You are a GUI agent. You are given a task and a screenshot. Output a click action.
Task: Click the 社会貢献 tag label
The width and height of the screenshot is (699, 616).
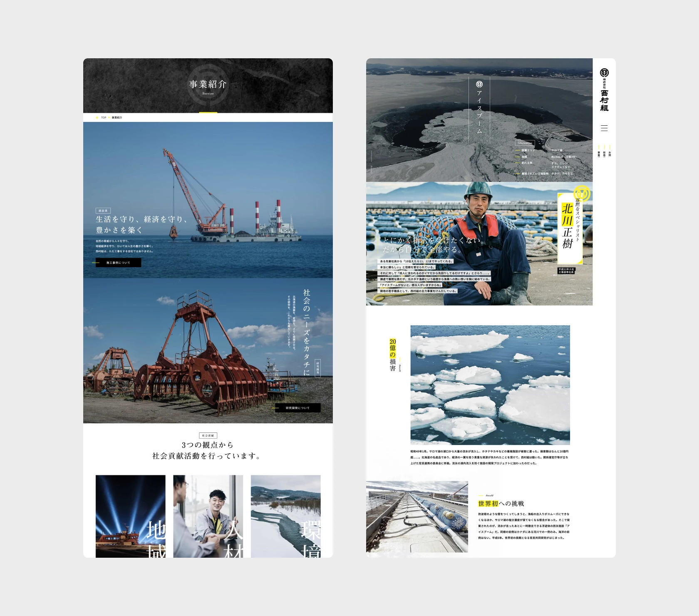click(208, 435)
